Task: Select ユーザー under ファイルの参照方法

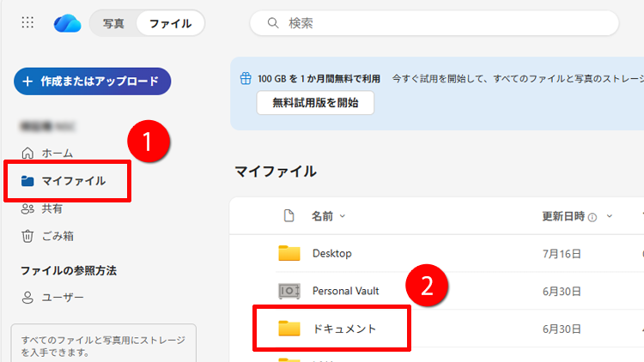Action: (x=63, y=298)
